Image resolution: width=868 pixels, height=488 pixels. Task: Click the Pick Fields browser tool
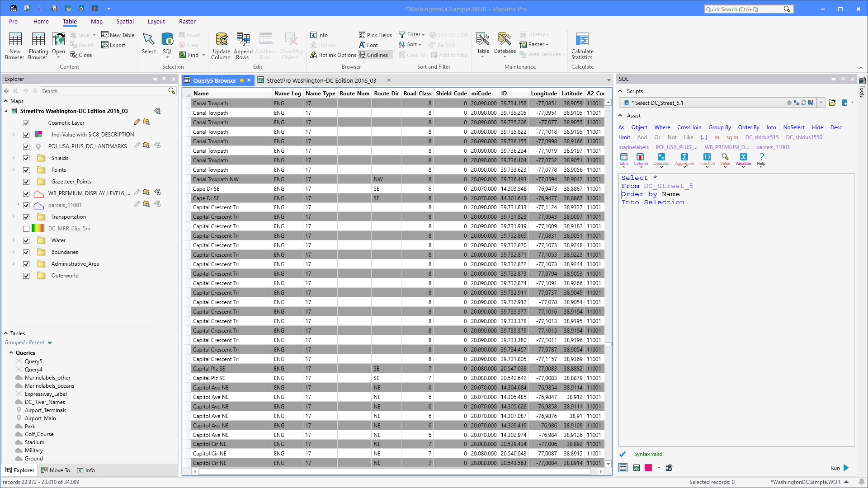click(376, 34)
